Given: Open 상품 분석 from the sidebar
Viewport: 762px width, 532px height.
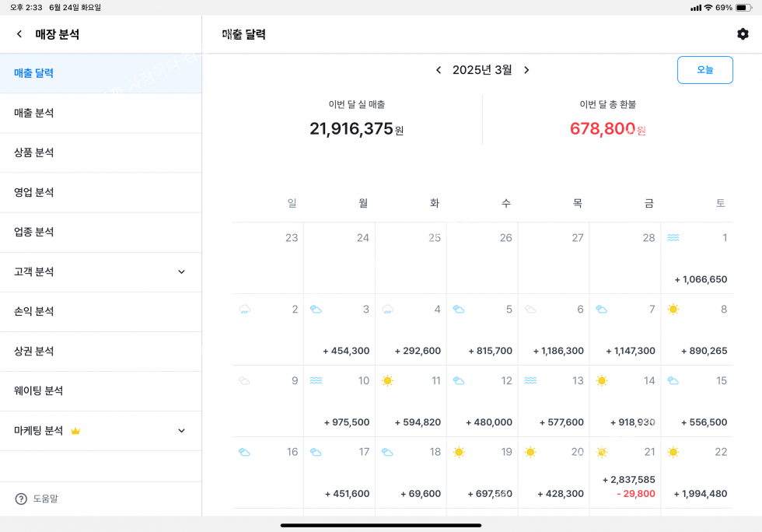Looking at the screenshot, I should click(34, 152).
